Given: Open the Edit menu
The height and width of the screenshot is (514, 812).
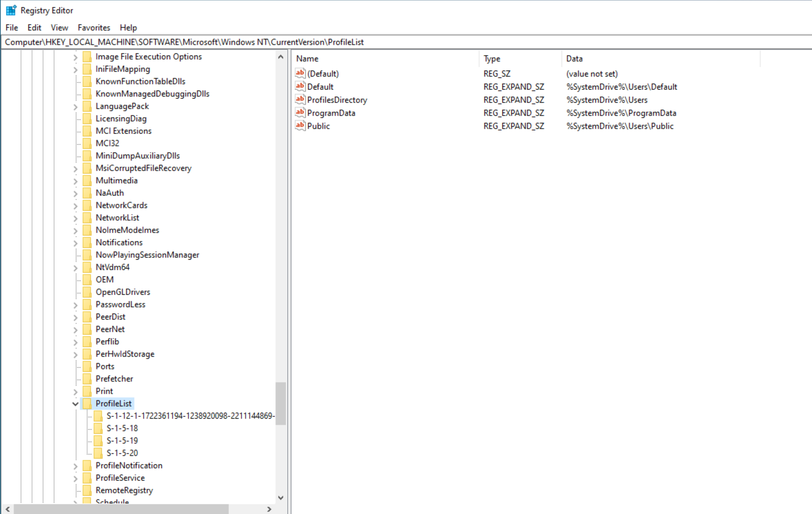Looking at the screenshot, I should pos(34,28).
